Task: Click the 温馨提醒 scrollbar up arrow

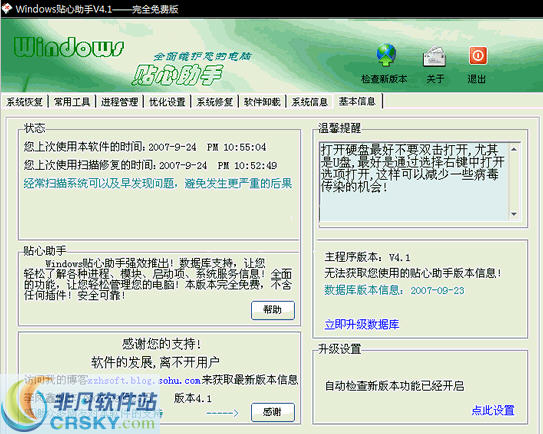Action: (514, 149)
